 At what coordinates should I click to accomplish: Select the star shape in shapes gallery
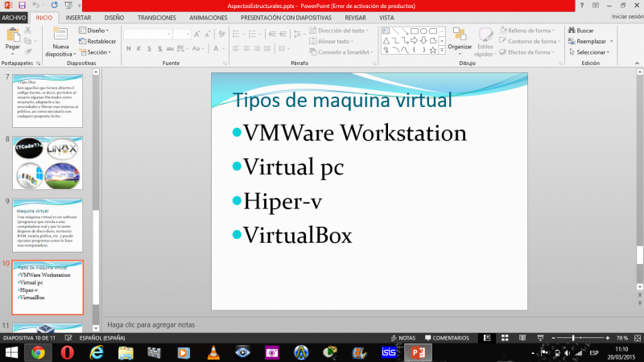click(x=433, y=50)
